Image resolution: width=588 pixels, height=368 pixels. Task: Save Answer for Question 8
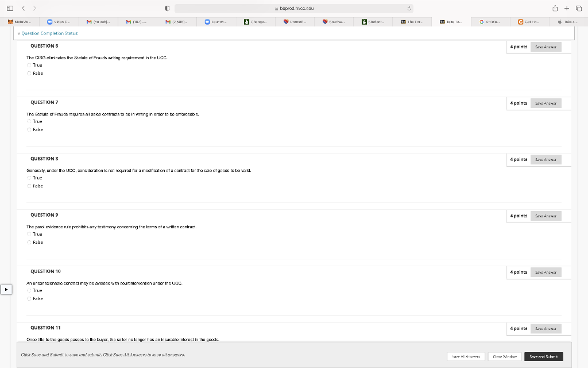click(x=546, y=160)
